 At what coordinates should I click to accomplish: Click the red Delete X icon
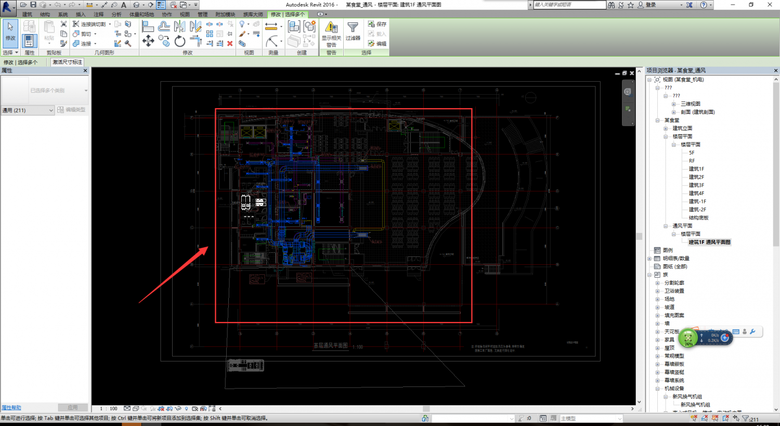pyautogui.click(x=230, y=43)
